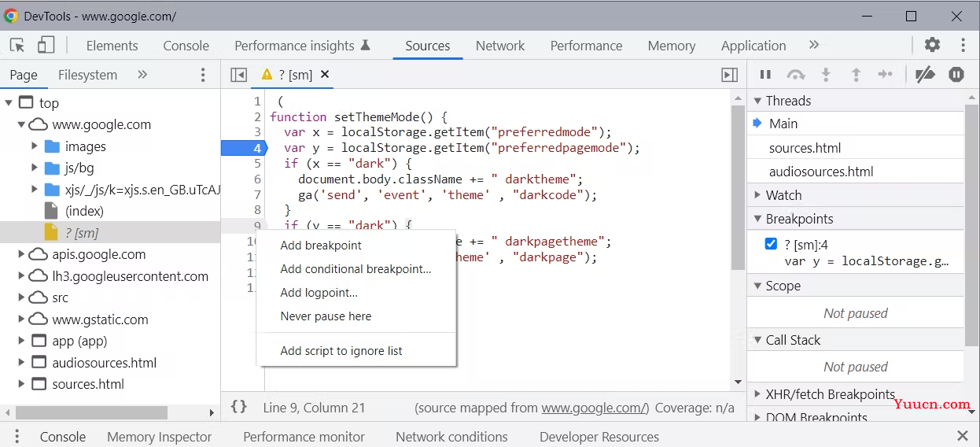
Task: Show more navigator tabs chevron
Action: click(142, 75)
